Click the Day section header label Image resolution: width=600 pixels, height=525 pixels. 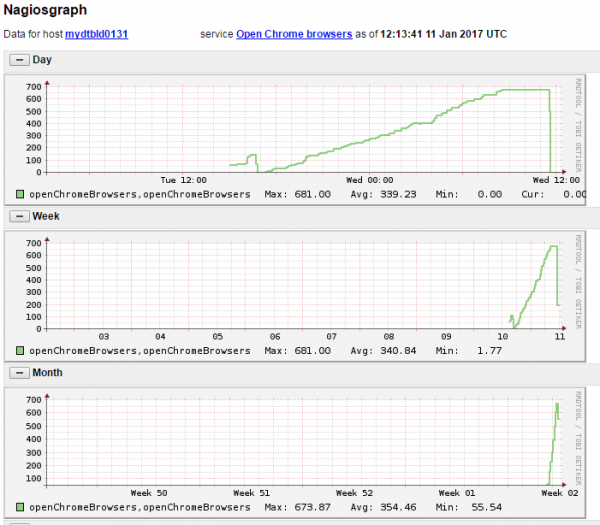pyautogui.click(x=42, y=60)
